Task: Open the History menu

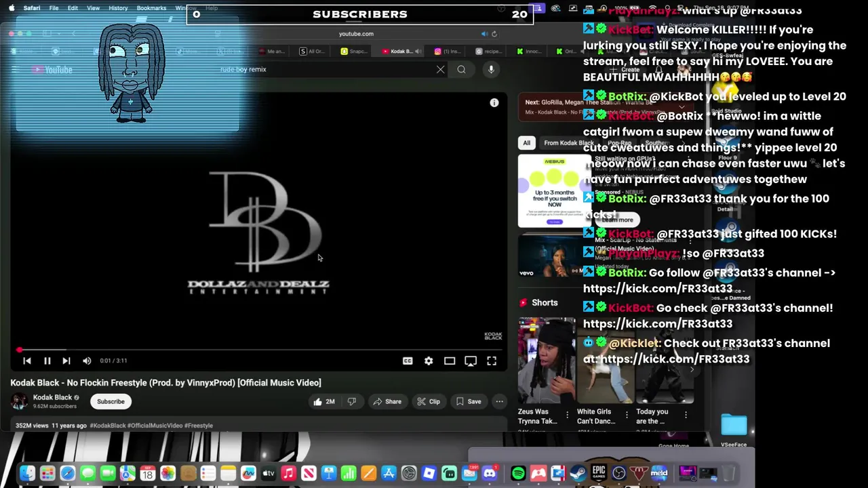Action: [118, 8]
